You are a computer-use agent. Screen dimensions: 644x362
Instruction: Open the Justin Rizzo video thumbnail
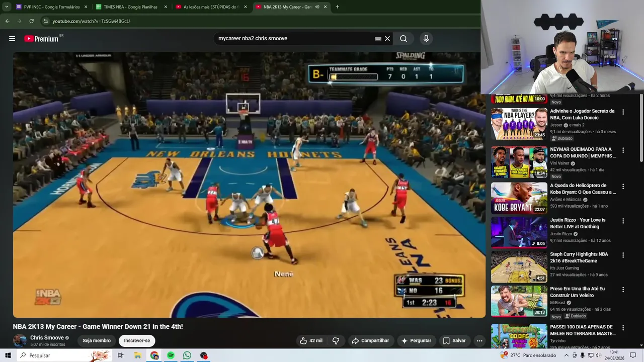click(519, 232)
